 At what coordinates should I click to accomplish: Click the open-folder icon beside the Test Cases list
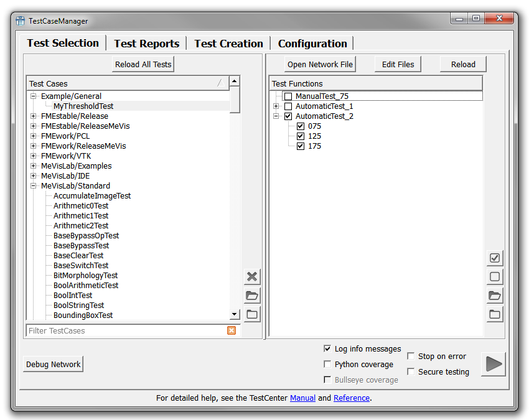252,296
